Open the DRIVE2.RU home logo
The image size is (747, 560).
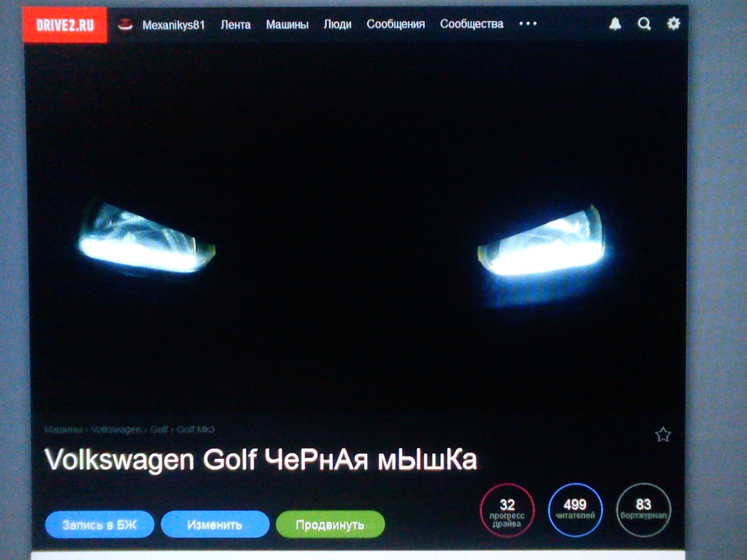click(x=65, y=25)
